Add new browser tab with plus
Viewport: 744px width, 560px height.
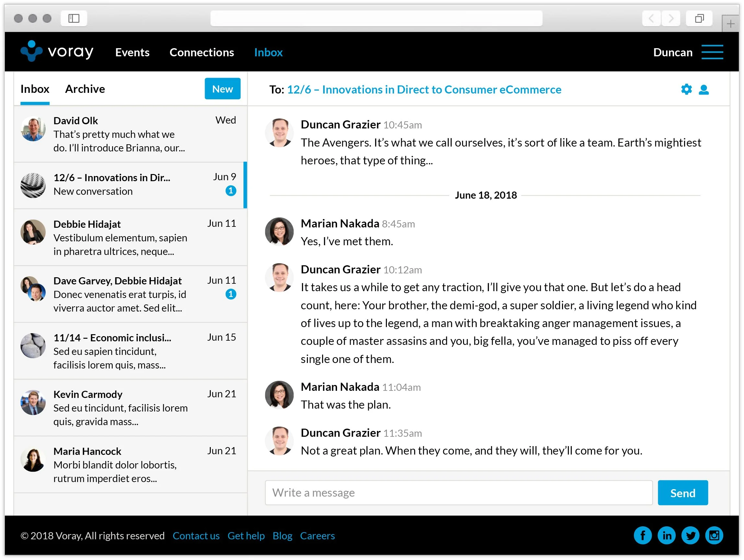730,24
